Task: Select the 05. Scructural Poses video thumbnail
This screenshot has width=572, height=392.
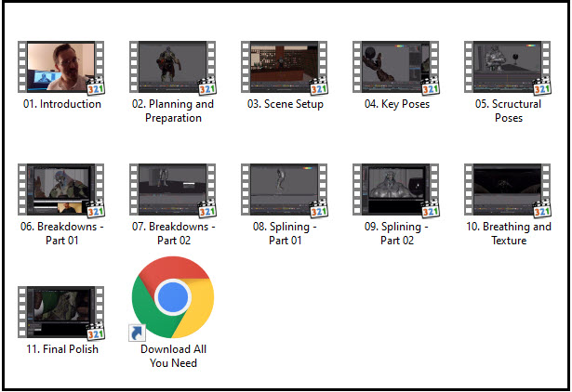Action: click(508, 67)
